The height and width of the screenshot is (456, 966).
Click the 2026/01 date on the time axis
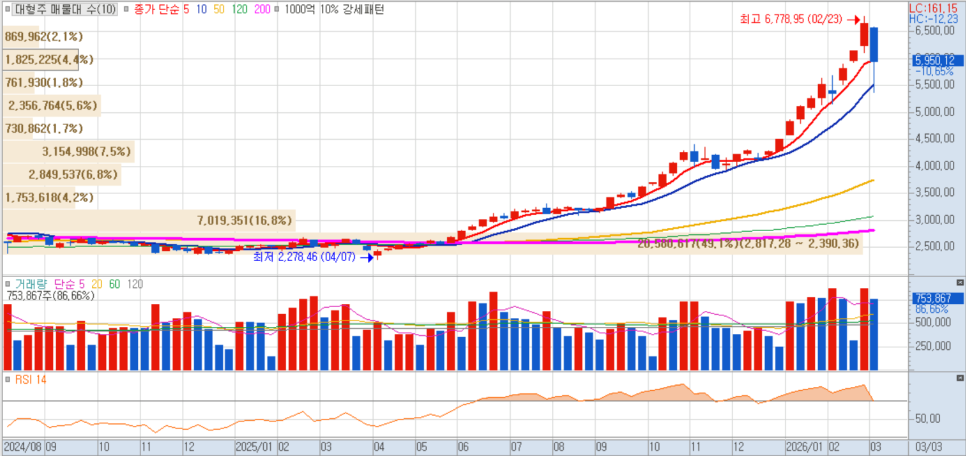[x=805, y=446]
